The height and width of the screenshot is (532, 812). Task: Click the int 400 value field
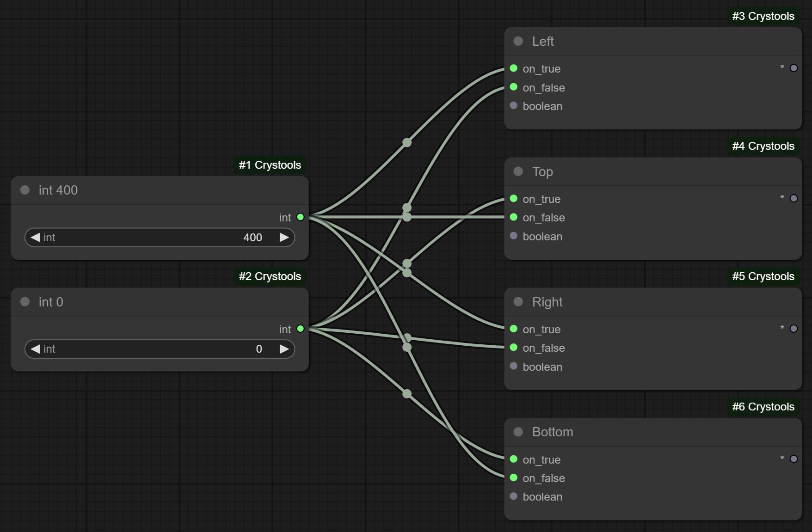point(160,237)
